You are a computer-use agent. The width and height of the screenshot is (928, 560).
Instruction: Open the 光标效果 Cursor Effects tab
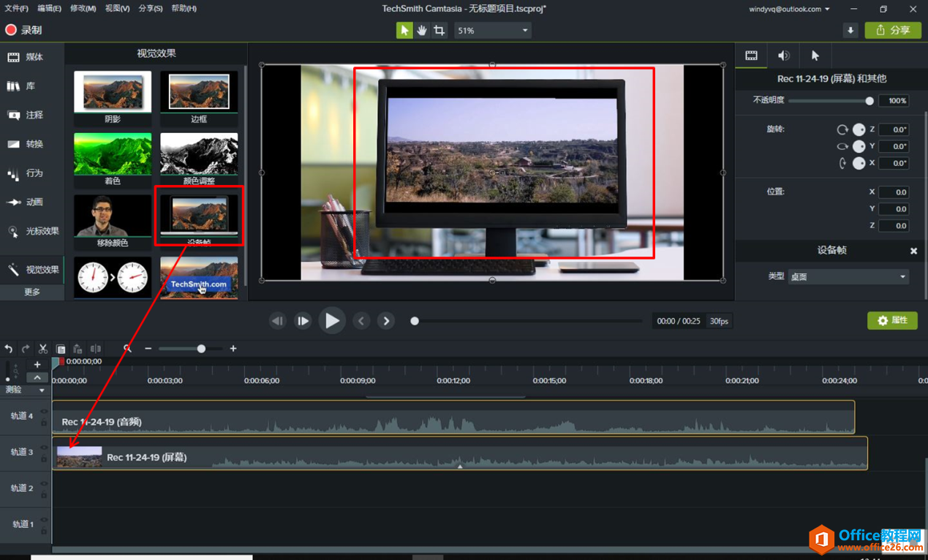pyautogui.click(x=33, y=231)
